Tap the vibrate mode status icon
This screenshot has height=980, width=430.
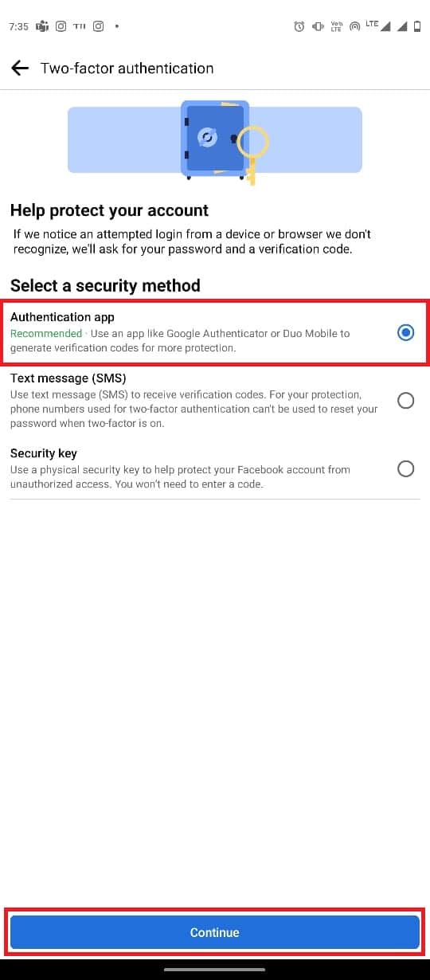coord(319,26)
